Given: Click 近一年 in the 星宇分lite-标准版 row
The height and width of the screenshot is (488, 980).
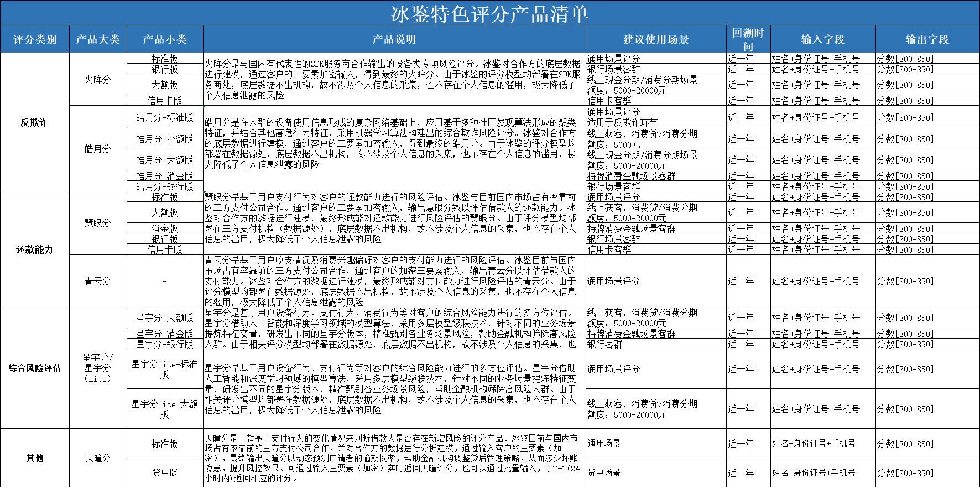Looking at the screenshot, I should [748, 369].
